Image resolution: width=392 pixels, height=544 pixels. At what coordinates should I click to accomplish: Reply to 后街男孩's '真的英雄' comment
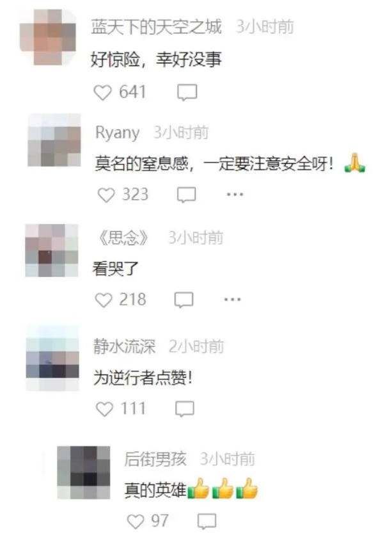pyautogui.click(x=207, y=522)
